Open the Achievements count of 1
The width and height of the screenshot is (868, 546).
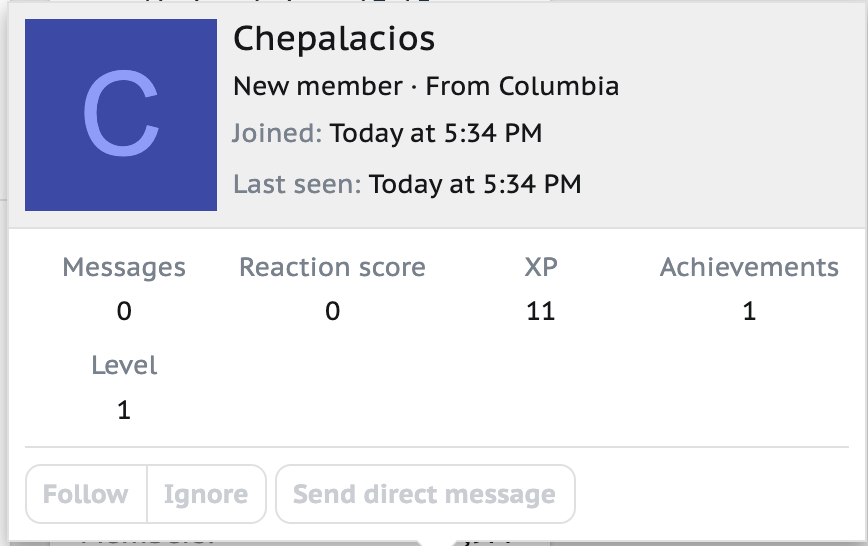click(749, 311)
